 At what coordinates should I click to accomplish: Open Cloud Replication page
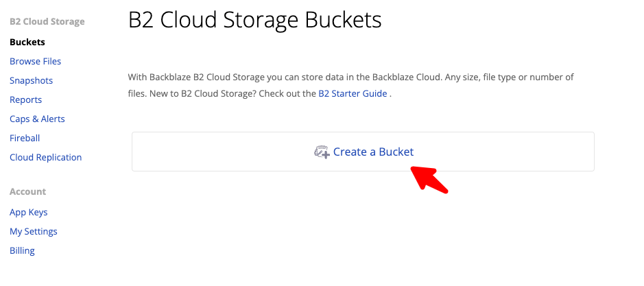tap(45, 157)
